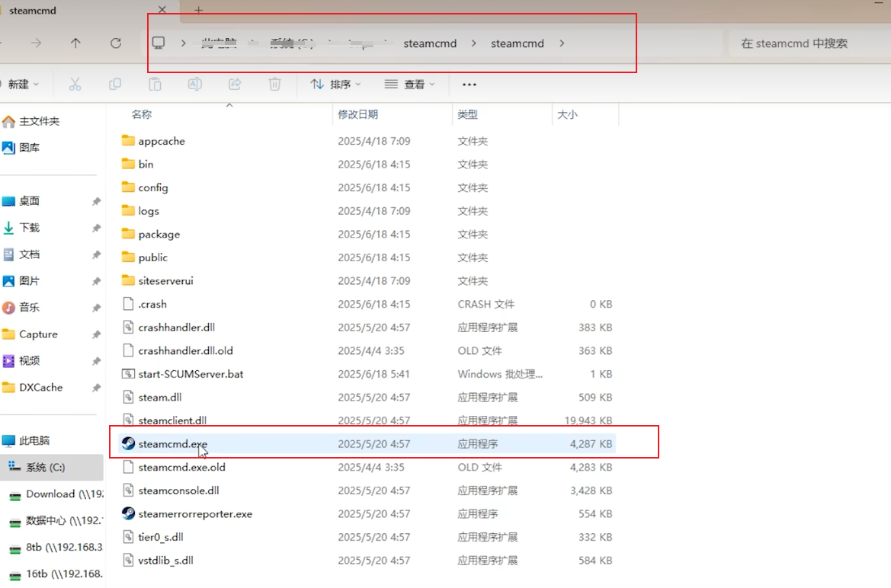Viewport: 891px width, 588px height.
Task: Expand chevron after last steamcmd breadcrumb
Action: pyautogui.click(x=562, y=43)
